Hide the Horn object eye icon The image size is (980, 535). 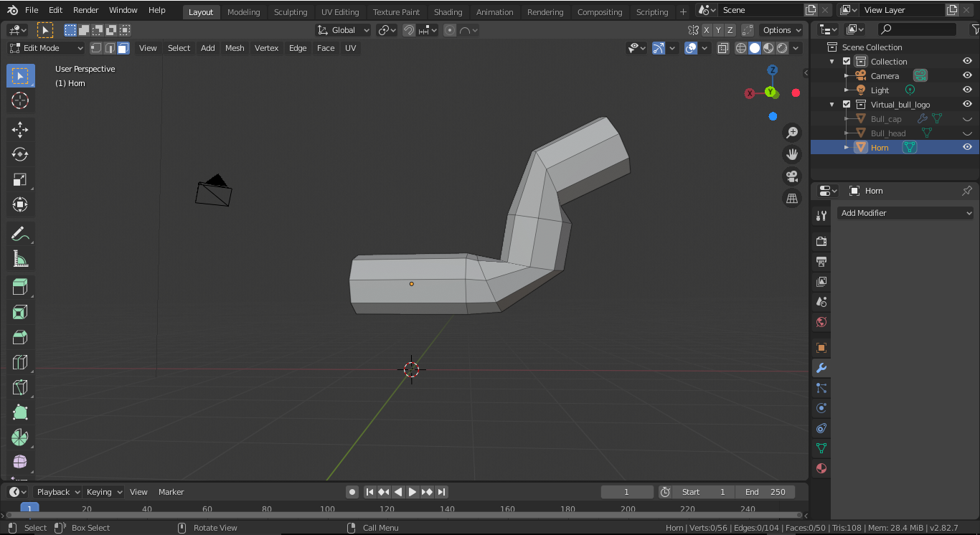tap(967, 147)
